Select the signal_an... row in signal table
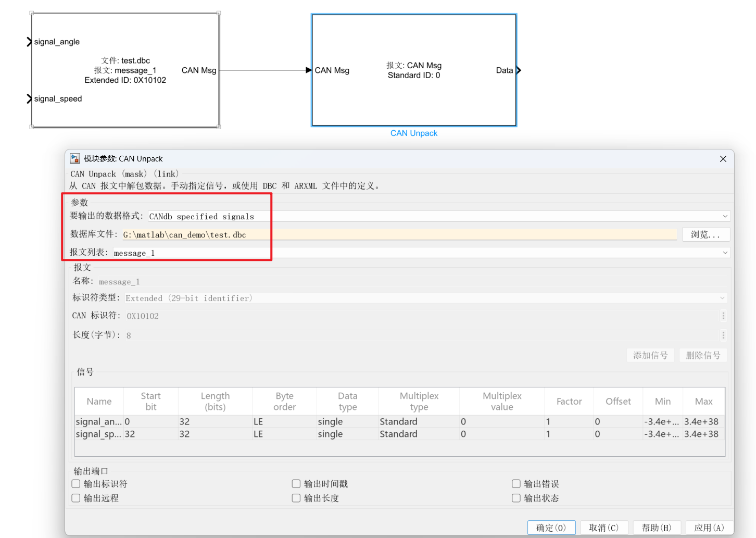The height and width of the screenshot is (538, 756). coord(400,421)
